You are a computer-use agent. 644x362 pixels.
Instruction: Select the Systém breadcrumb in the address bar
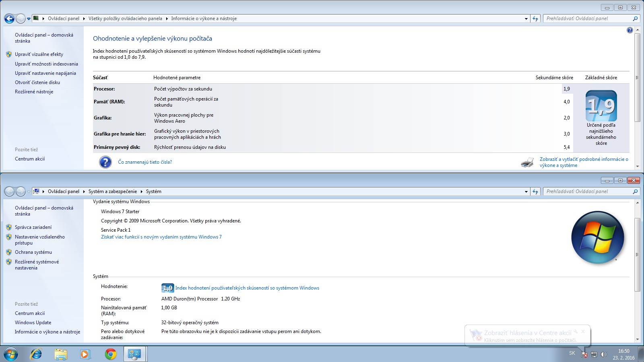(154, 191)
